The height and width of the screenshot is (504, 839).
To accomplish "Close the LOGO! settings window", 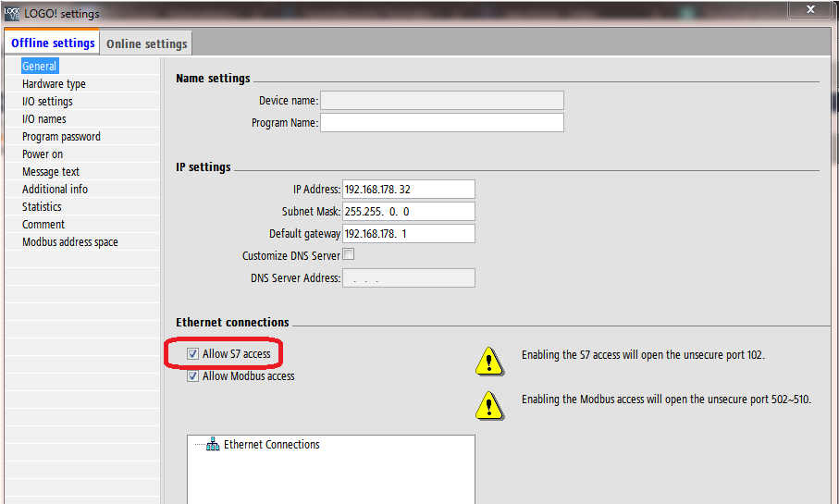I will (x=810, y=9).
